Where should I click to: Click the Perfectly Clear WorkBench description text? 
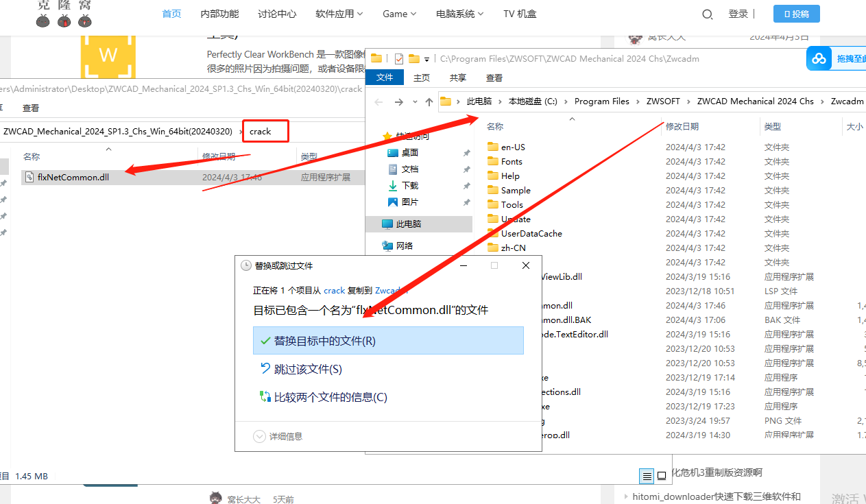[286, 61]
